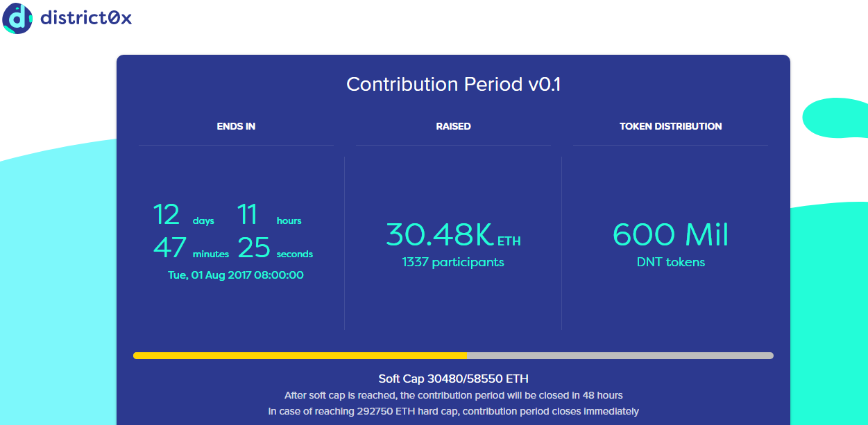This screenshot has height=425, width=868.
Task: Click the DNT tokens label
Action: (670, 262)
